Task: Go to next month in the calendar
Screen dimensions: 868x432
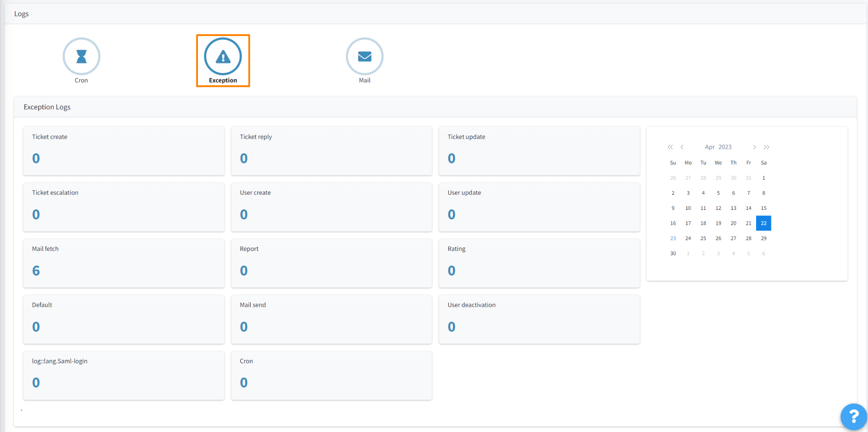Action: coord(754,147)
